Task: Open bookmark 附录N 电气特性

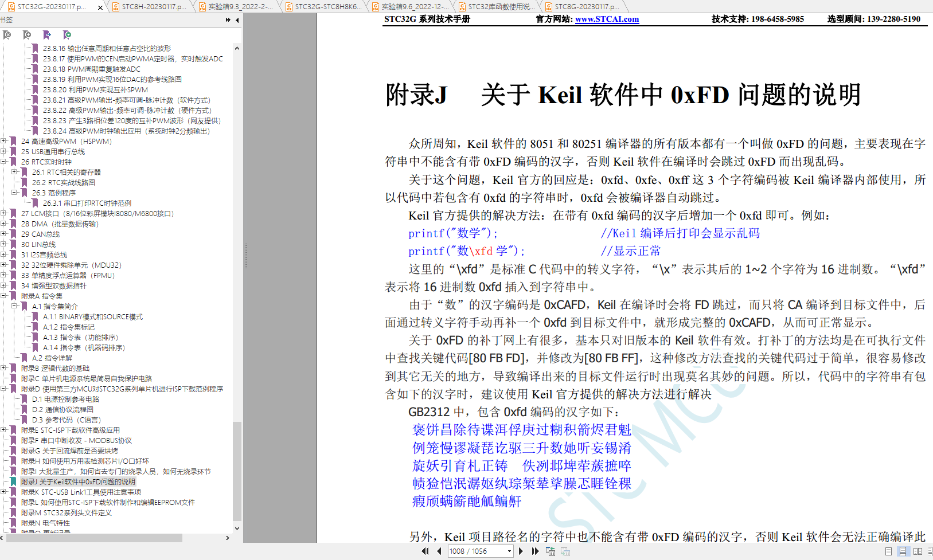Action: [45, 523]
